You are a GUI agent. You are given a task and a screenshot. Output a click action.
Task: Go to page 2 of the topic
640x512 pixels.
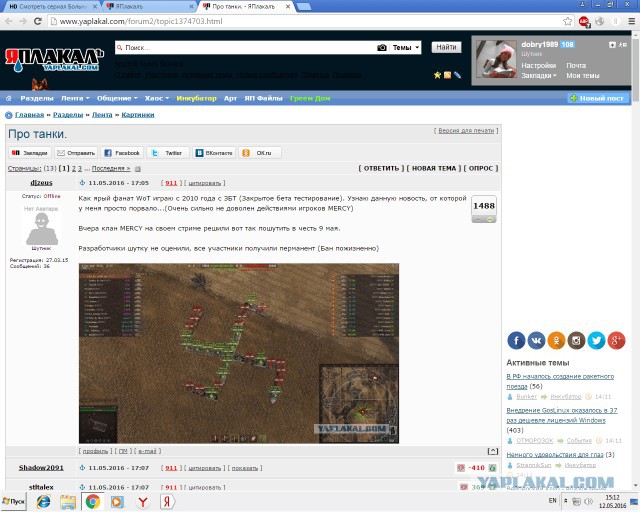(74, 168)
